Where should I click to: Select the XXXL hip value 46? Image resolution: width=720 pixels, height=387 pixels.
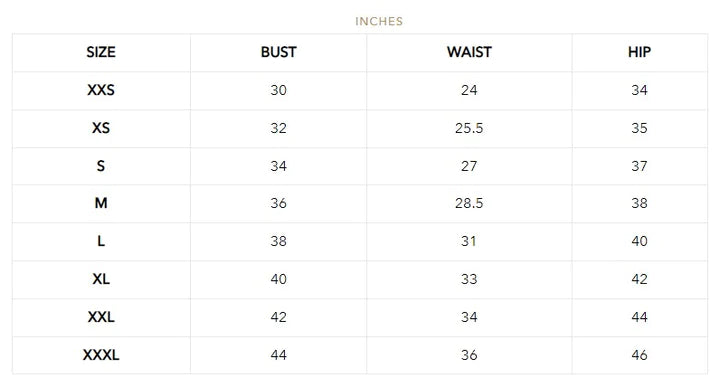tap(639, 355)
